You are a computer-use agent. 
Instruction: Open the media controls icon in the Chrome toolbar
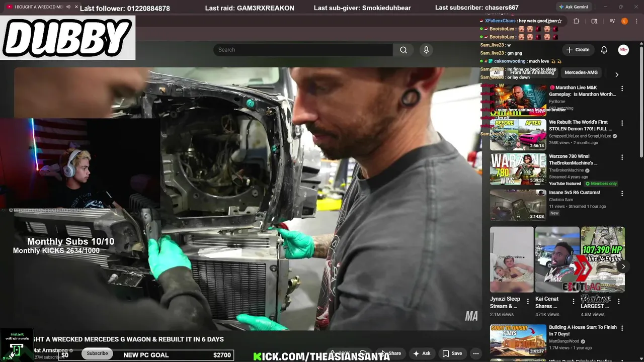click(x=612, y=21)
